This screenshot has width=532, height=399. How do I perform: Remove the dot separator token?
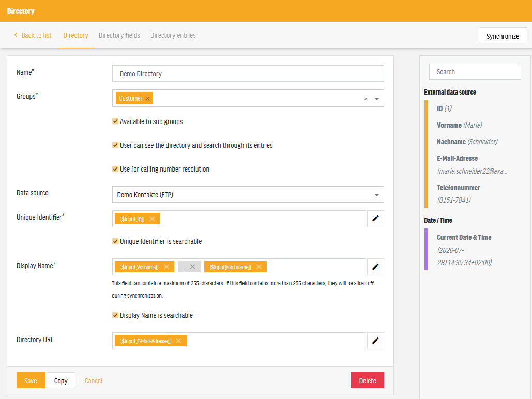[x=192, y=267]
